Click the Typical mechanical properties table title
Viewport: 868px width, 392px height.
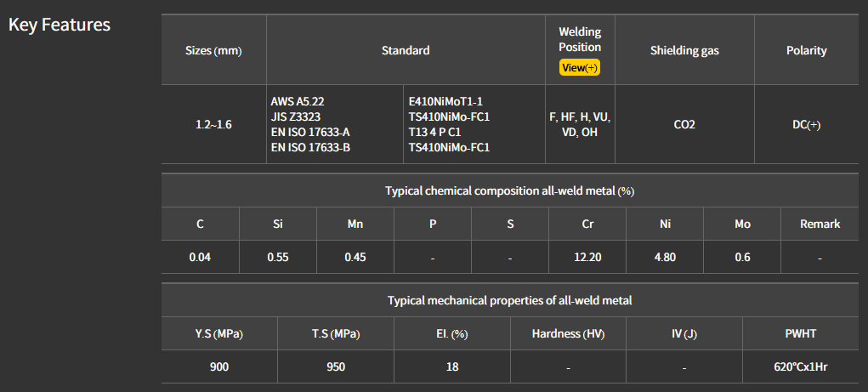click(x=509, y=300)
